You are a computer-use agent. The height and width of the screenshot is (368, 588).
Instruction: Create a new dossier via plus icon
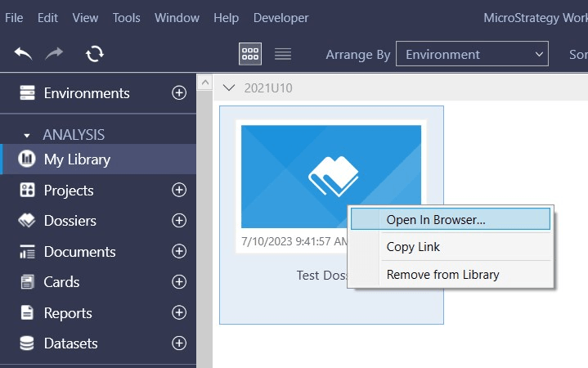179,221
